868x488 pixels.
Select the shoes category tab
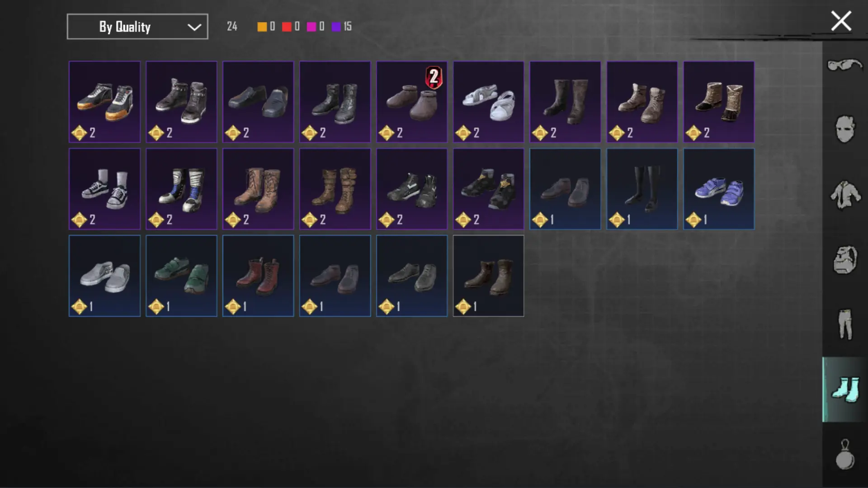tap(845, 389)
